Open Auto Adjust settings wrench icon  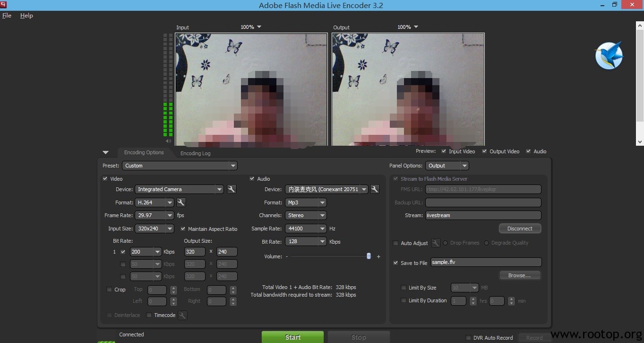click(436, 243)
